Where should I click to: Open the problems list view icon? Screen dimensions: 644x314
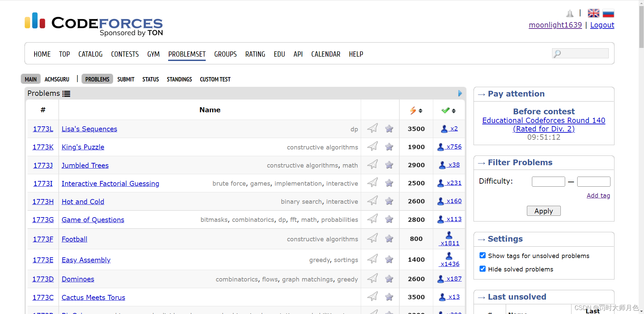(x=66, y=94)
